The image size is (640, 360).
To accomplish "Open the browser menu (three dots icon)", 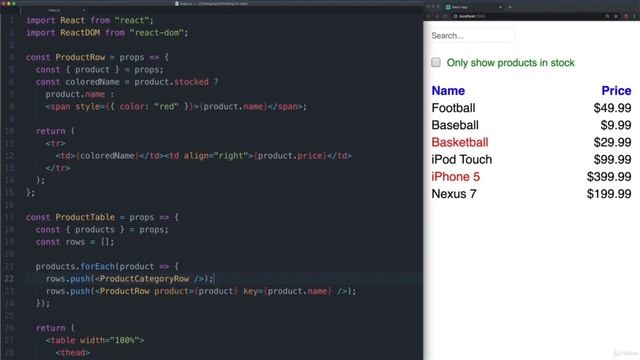I will pos(634,16).
